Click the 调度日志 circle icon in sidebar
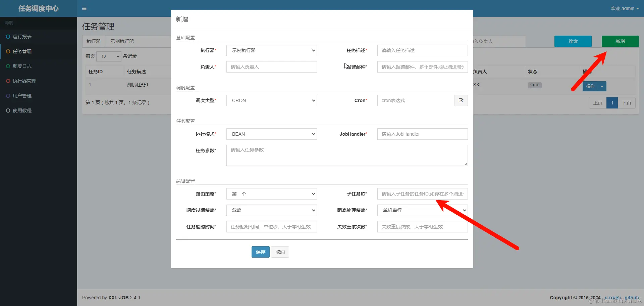 pyautogui.click(x=8, y=66)
